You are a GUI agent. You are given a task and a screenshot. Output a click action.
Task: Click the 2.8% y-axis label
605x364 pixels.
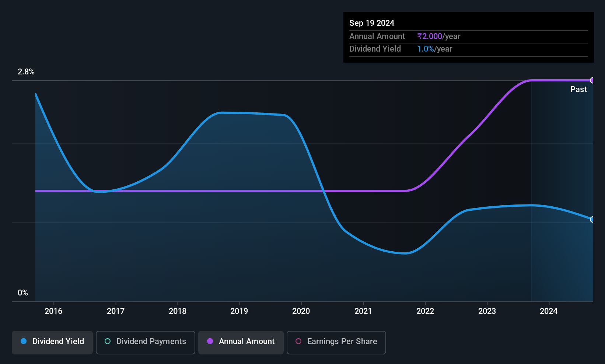coord(26,72)
